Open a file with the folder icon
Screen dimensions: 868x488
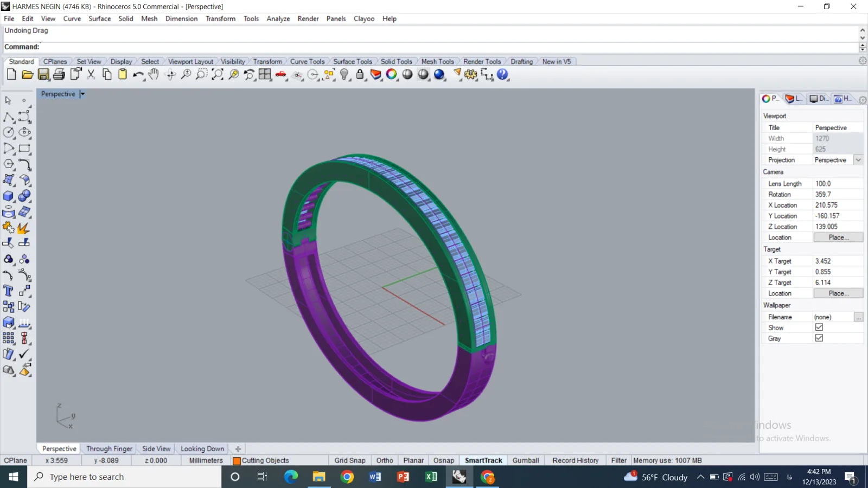coord(28,75)
